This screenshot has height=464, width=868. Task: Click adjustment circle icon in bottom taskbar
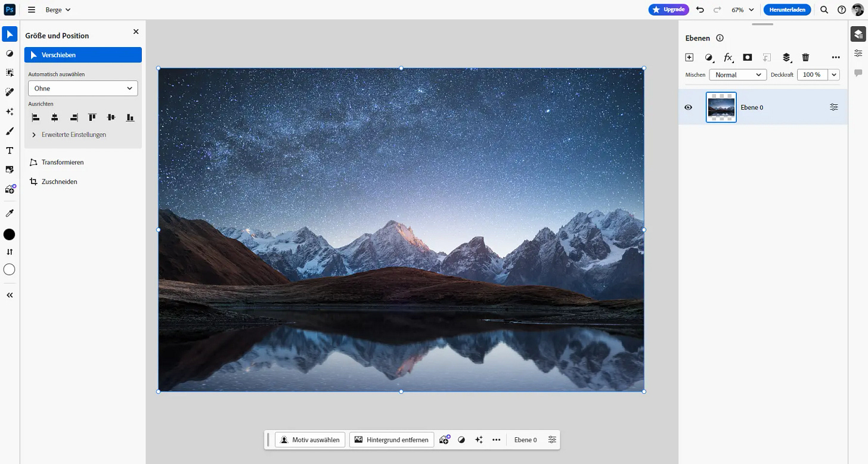click(461, 440)
